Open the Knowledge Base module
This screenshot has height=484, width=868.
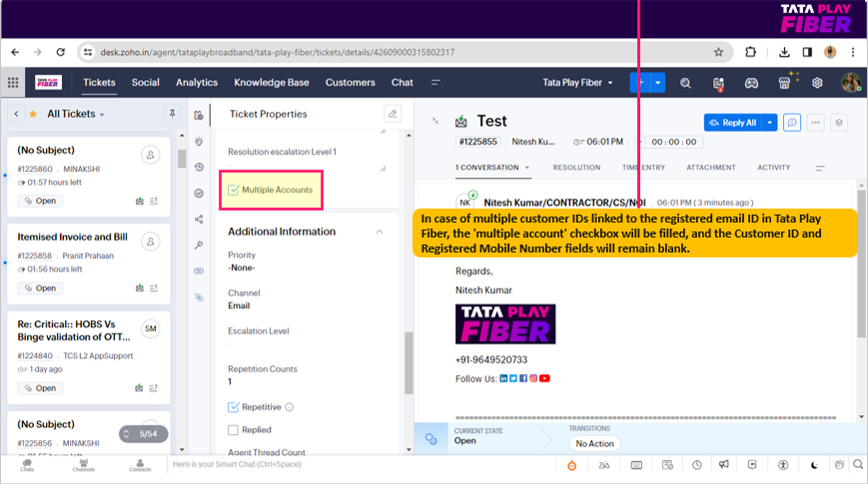272,83
